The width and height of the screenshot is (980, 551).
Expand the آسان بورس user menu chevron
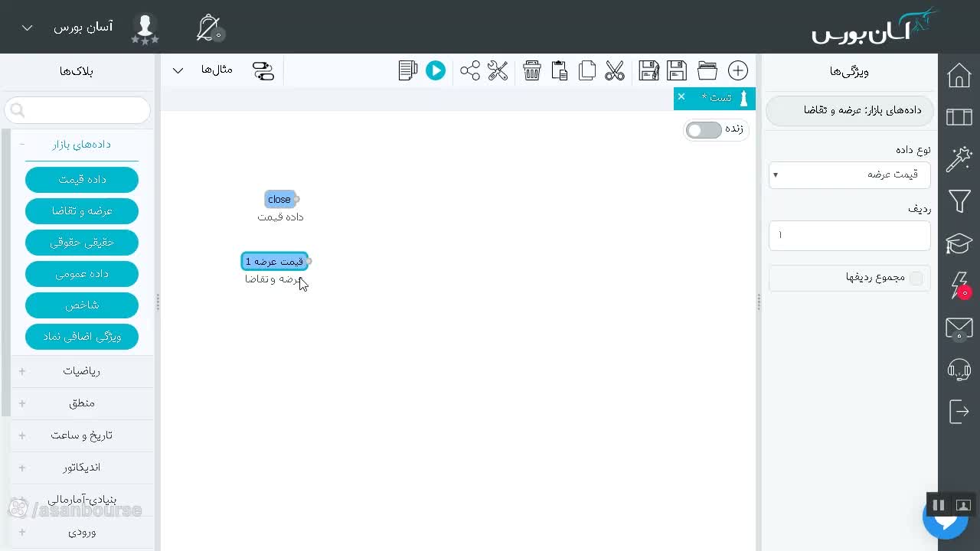tap(27, 28)
